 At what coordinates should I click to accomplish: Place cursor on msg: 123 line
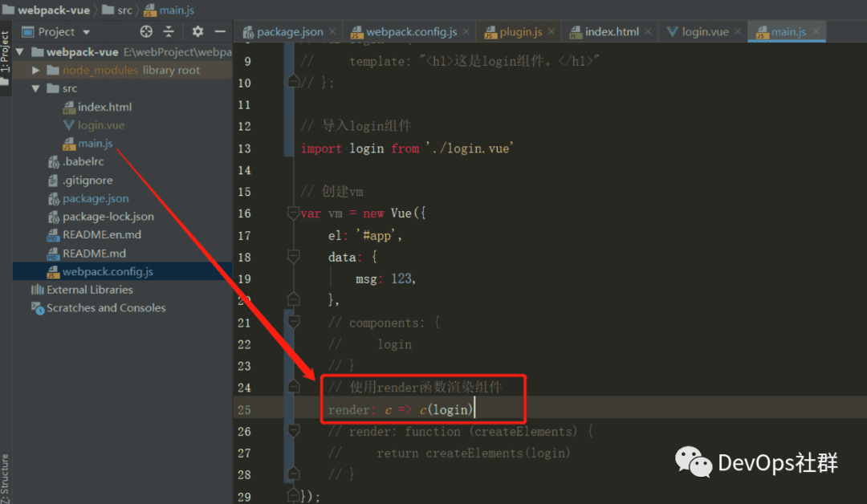click(385, 279)
